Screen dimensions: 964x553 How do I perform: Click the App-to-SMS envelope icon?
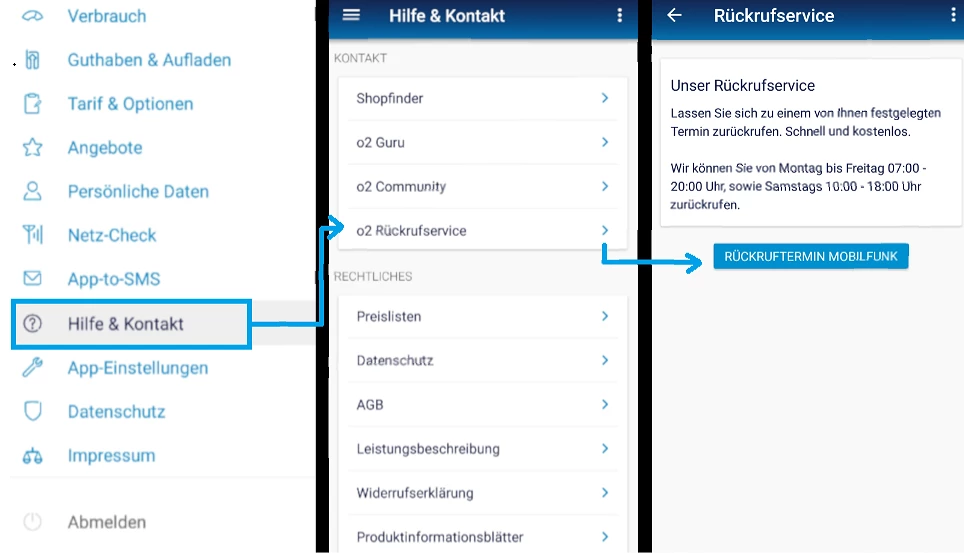(33, 279)
